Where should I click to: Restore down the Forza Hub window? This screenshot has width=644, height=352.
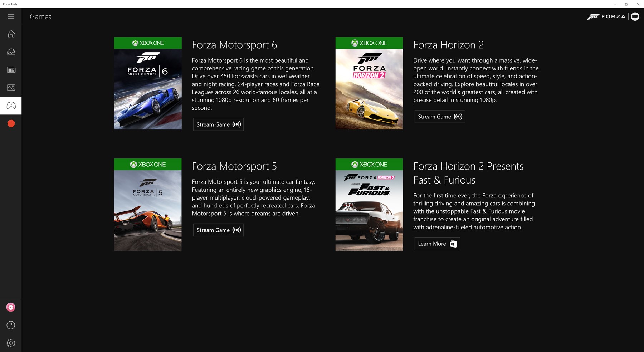(x=626, y=4)
